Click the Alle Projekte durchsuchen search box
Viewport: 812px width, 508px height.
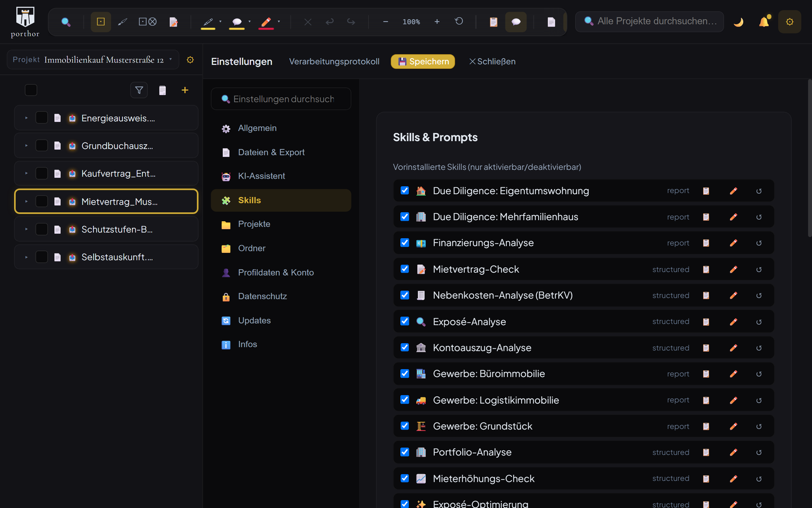[x=650, y=21]
